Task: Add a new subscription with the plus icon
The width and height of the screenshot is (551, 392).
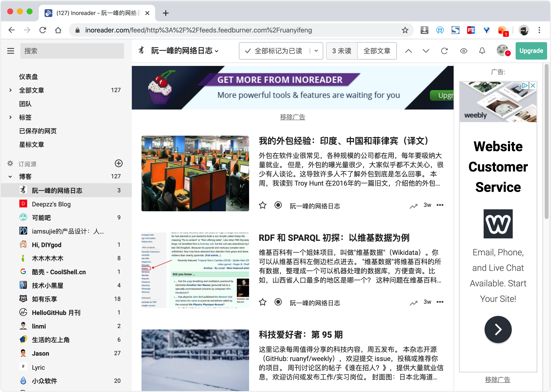Action: 118,164
